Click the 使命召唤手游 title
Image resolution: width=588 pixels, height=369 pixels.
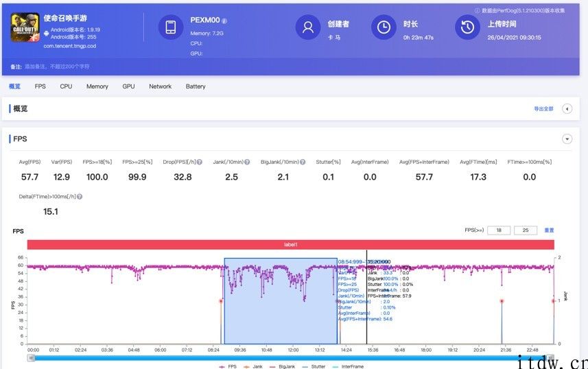click(x=65, y=18)
